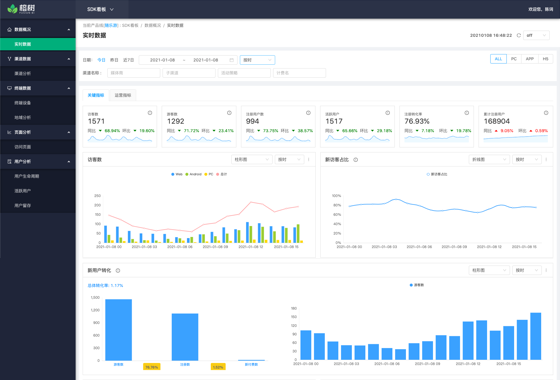Open more-options dots on 新用户转化 chart
Screen dimensions: 560x380
click(546, 270)
